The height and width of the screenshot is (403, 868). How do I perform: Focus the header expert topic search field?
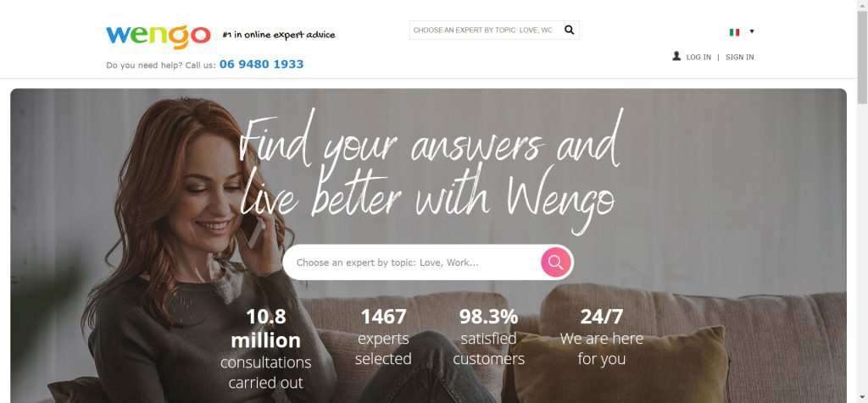click(485, 30)
